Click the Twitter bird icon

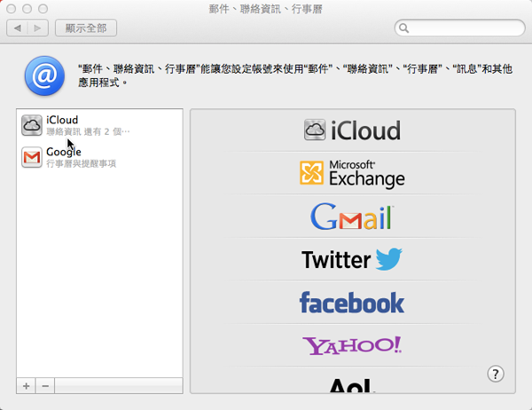tap(389, 259)
